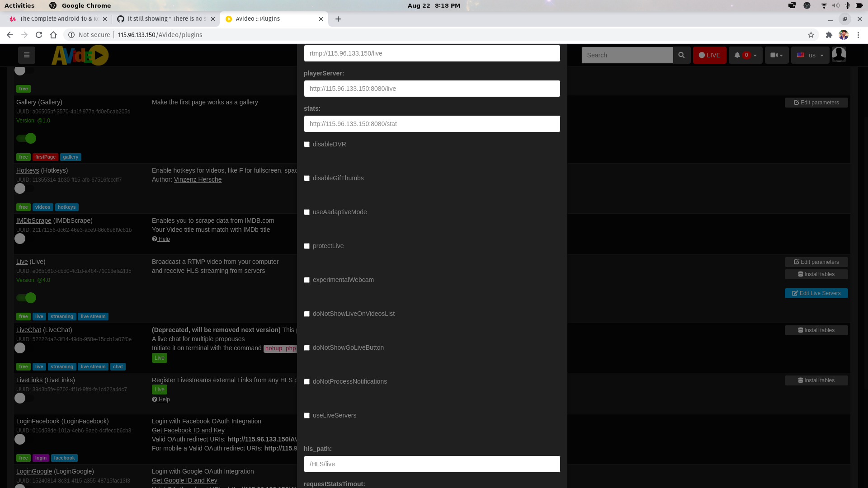Open the notification bell icon
The width and height of the screenshot is (868, 488).
[738, 55]
